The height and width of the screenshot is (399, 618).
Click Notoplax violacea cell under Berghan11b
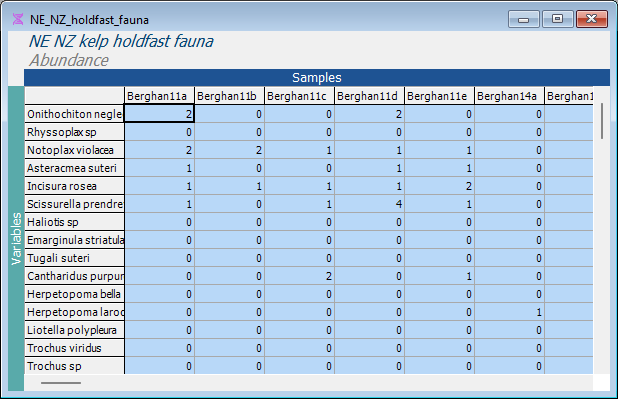pos(229,150)
